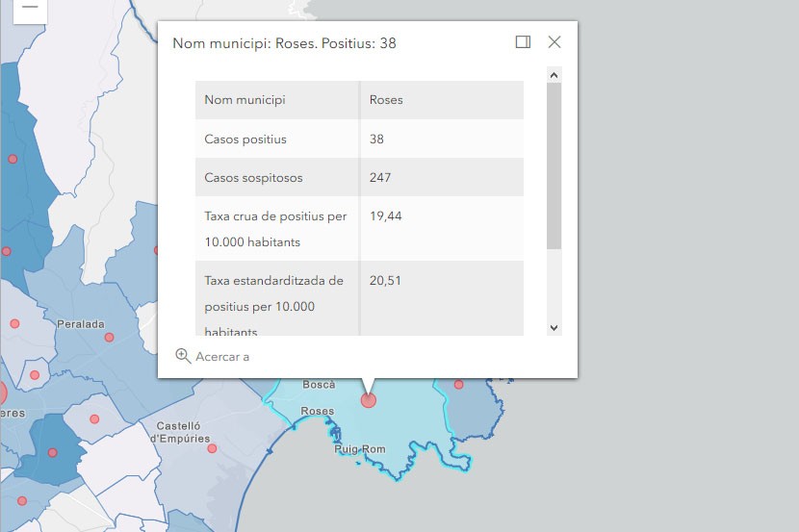The width and height of the screenshot is (799, 532).
Task: Click the Roses town map label
Action: click(318, 411)
